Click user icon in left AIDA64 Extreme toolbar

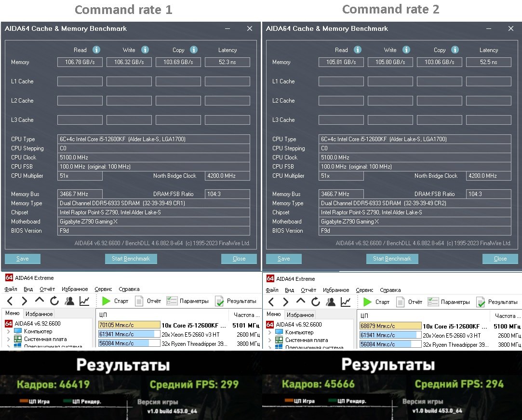pos(69,301)
